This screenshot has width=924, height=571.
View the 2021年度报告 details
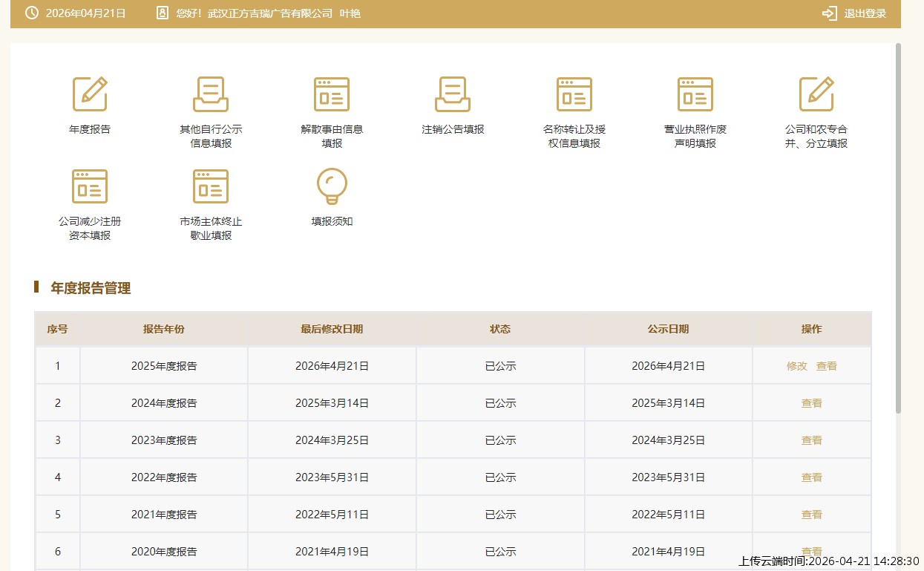(x=812, y=515)
